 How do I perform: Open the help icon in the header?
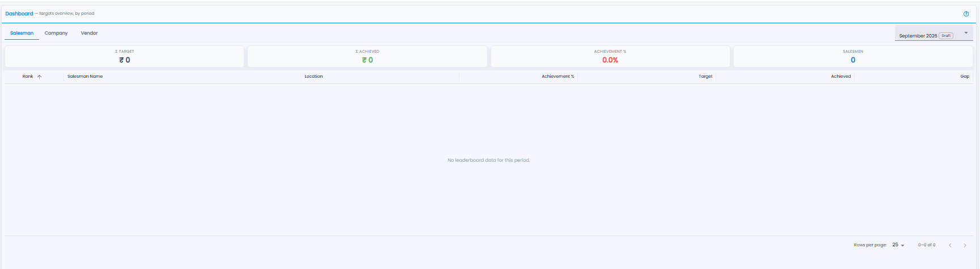[x=966, y=14]
